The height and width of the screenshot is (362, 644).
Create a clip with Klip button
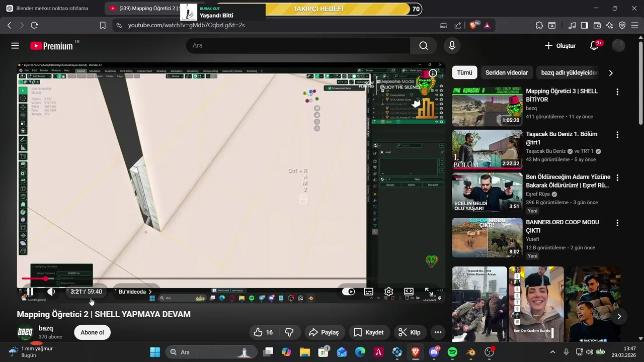pyautogui.click(x=409, y=332)
